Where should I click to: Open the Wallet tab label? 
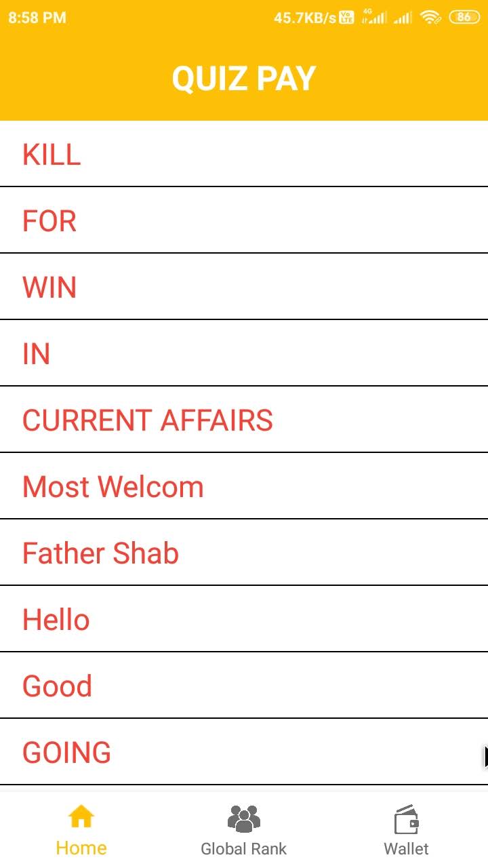tap(407, 849)
